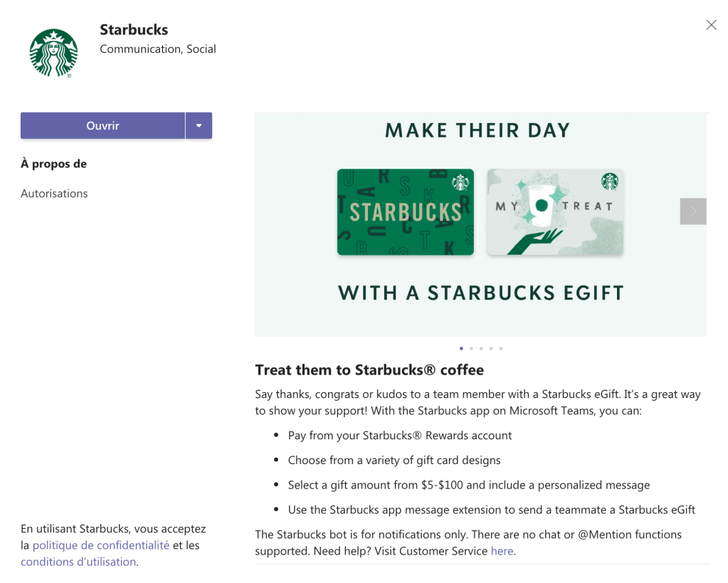
Task: Go to the fourth carousel slide dot
Action: (x=491, y=349)
